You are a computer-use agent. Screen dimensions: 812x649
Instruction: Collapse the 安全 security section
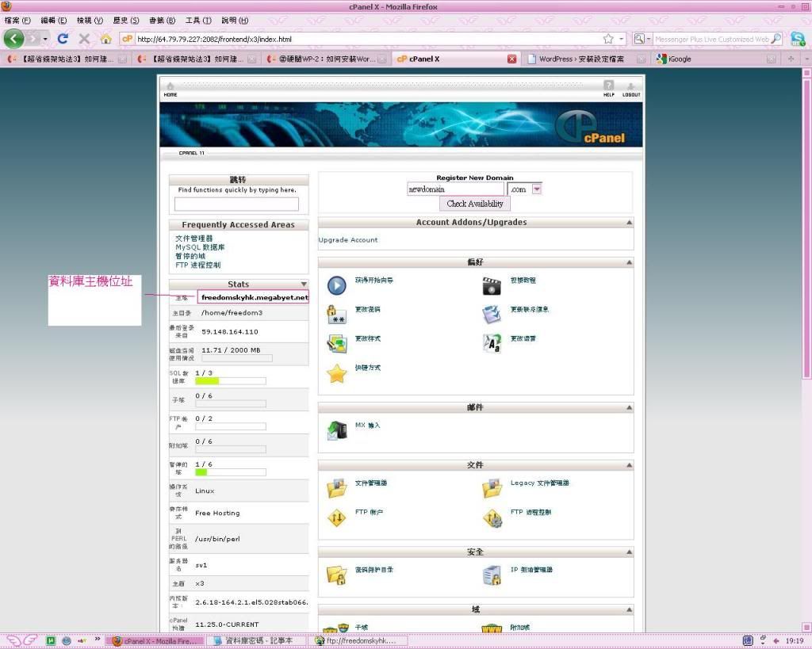[629, 552]
